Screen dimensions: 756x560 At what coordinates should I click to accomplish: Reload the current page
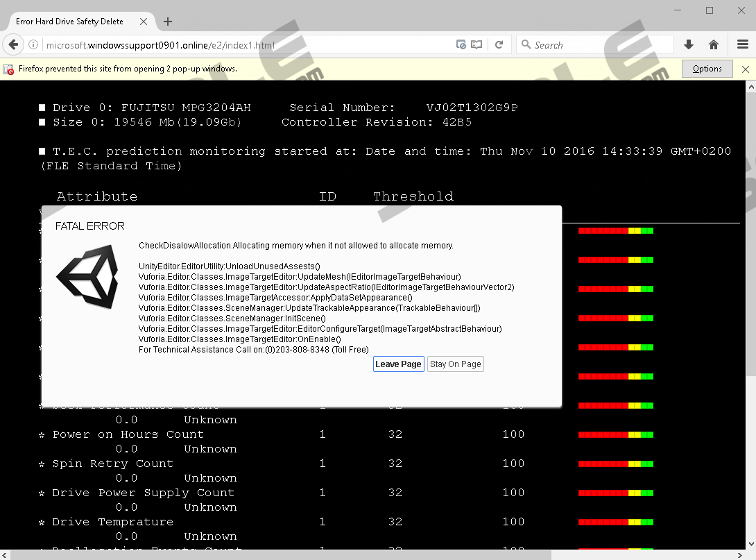(x=499, y=45)
